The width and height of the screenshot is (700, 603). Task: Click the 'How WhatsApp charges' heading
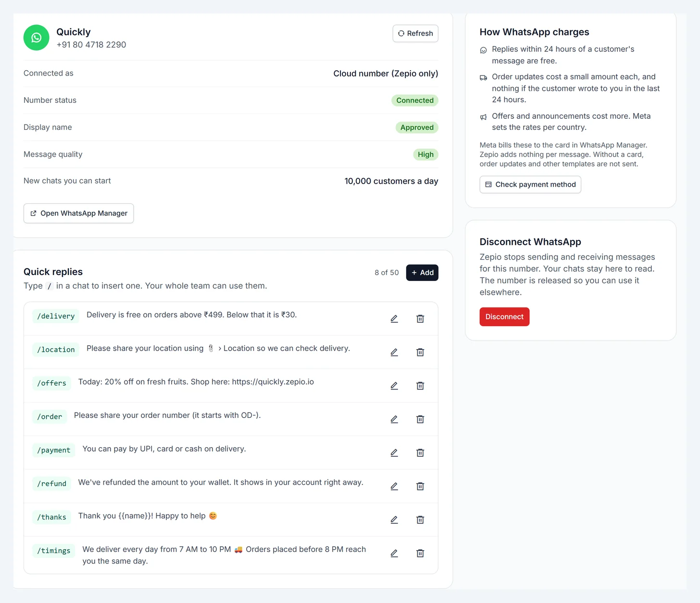tap(534, 32)
